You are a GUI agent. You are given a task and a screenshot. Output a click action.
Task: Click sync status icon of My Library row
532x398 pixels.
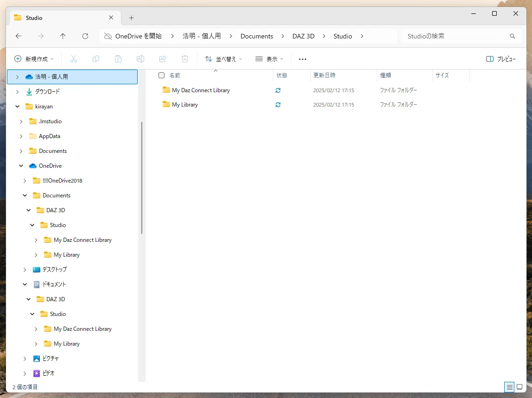point(278,105)
